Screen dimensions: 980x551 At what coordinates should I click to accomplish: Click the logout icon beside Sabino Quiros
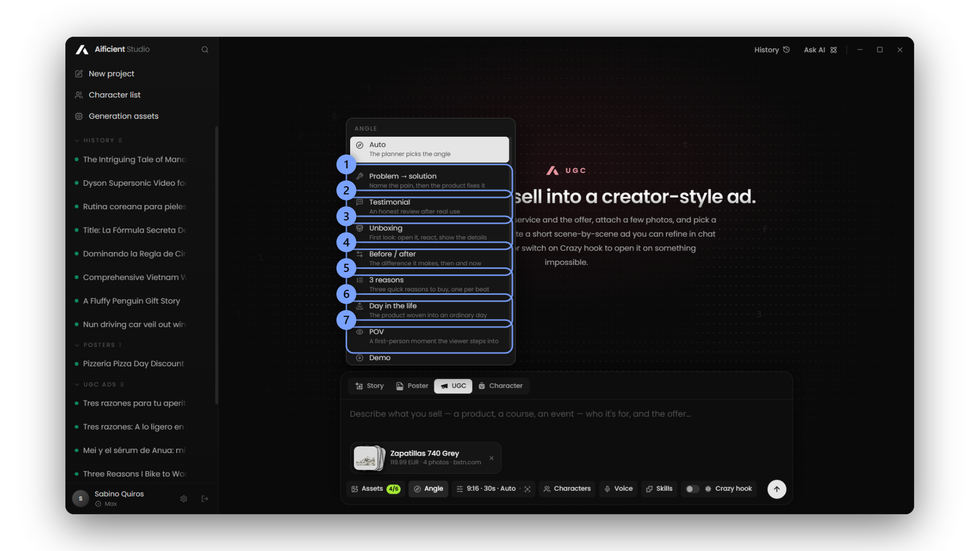205,498
